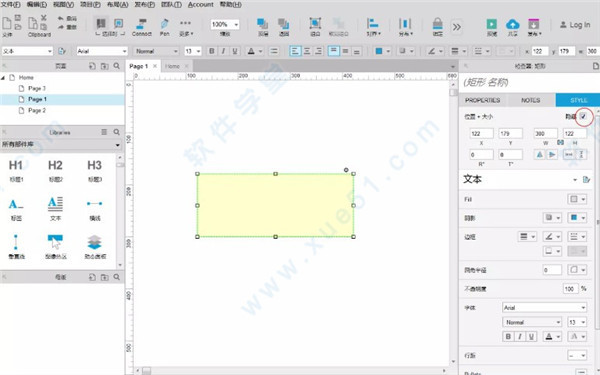Open the Account menu

tap(201, 5)
